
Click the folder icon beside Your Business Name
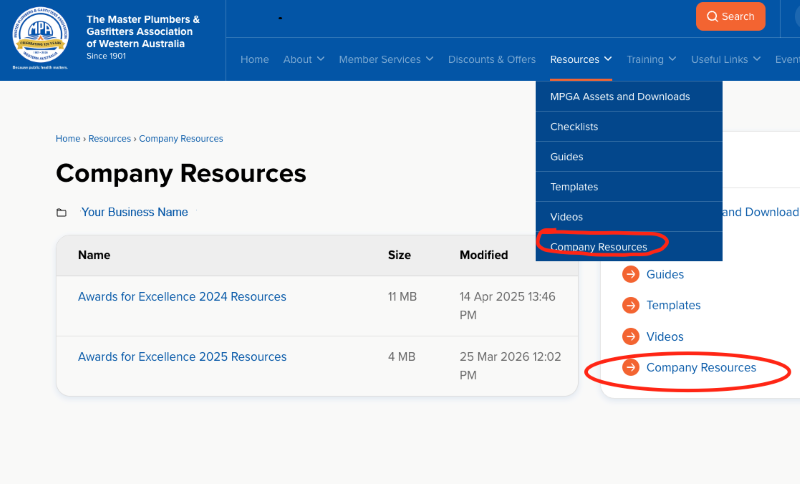pyautogui.click(x=62, y=213)
